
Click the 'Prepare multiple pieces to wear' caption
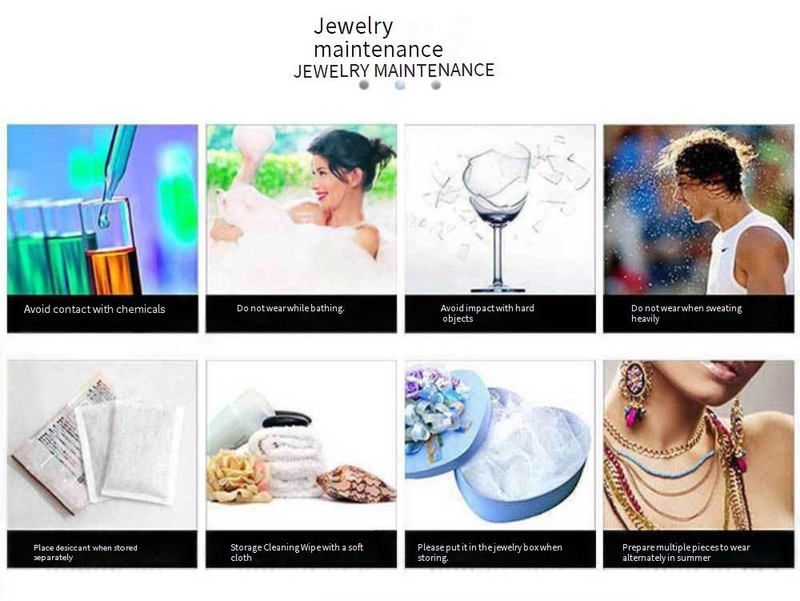[x=686, y=553]
